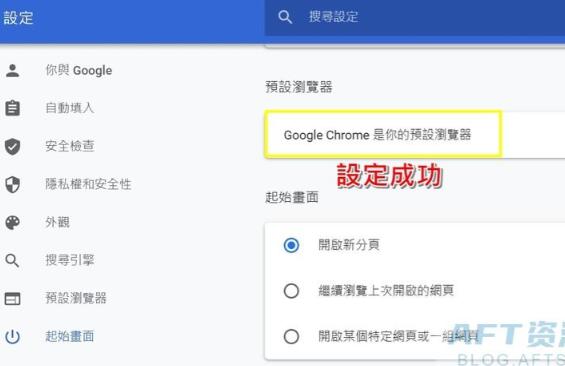The image size is (565, 366).
Task: Open the 外觀 settings page
Action: (x=57, y=222)
